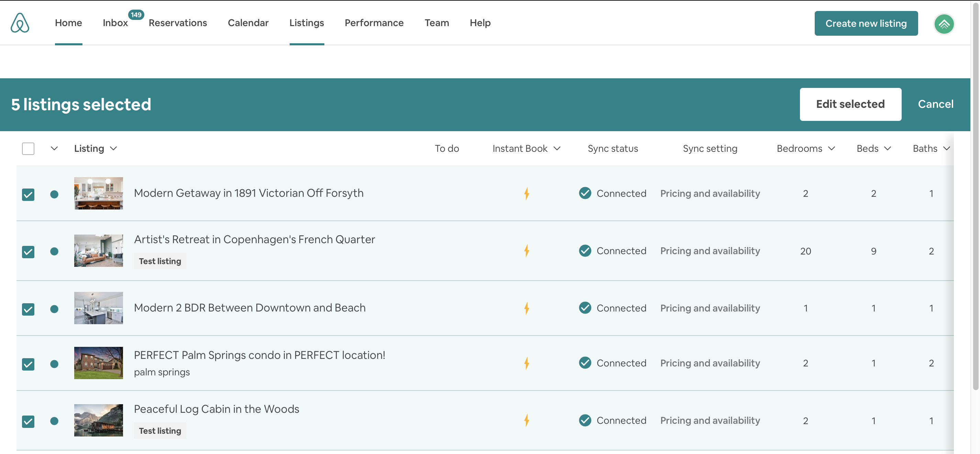Image resolution: width=980 pixels, height=454 pixels.
Task: Click the Palm Springs house thumbnail
Action: tap(99, 363)
